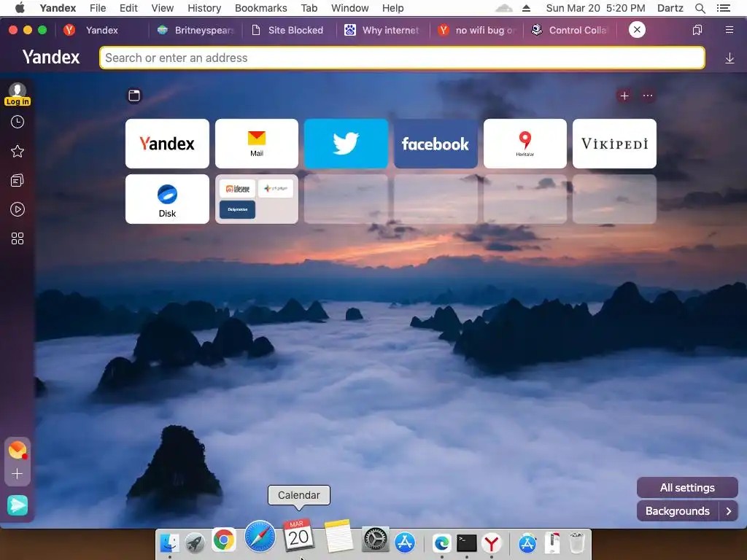Open the File menu
This screenshot has width=747, height=560.
[98, 8]
